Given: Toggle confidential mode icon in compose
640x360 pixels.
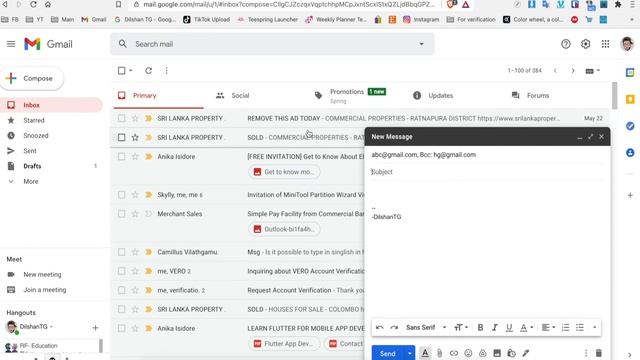Looking at the screenshot, I should [511, 353].
